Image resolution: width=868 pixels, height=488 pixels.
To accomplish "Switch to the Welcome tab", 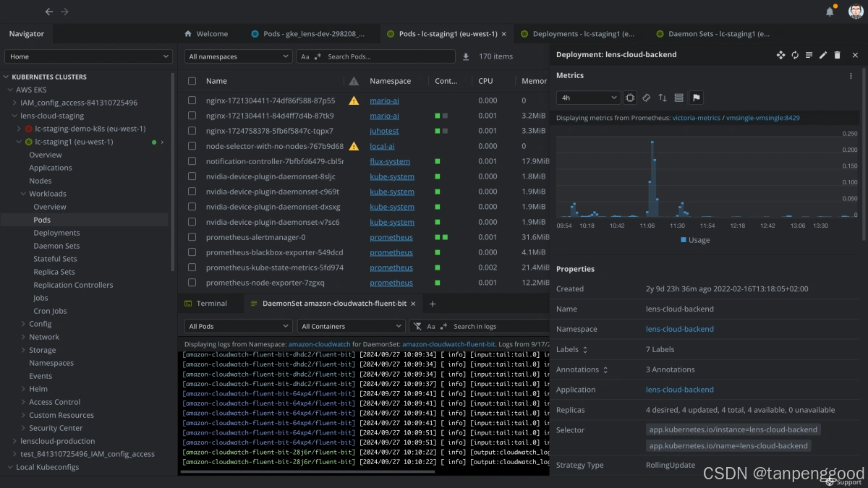I will pyautogui.click(x=206, y=34).
